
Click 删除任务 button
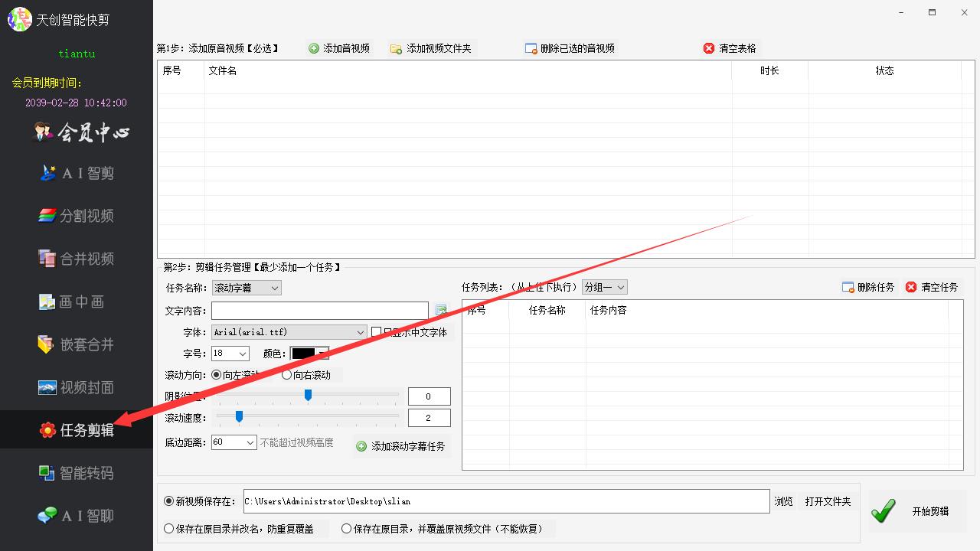[868, 288]
